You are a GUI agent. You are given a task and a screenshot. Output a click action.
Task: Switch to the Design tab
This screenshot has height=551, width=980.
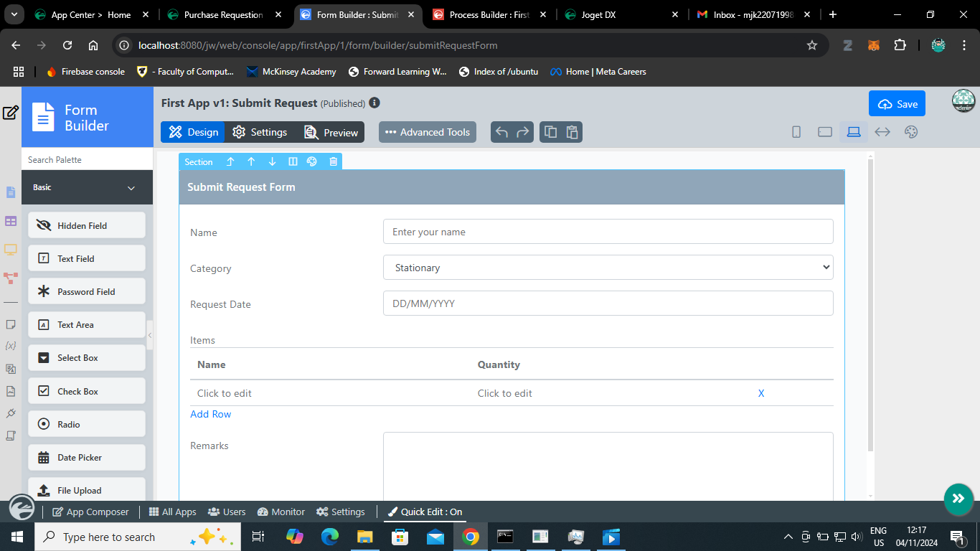click(x=193, y=132)
